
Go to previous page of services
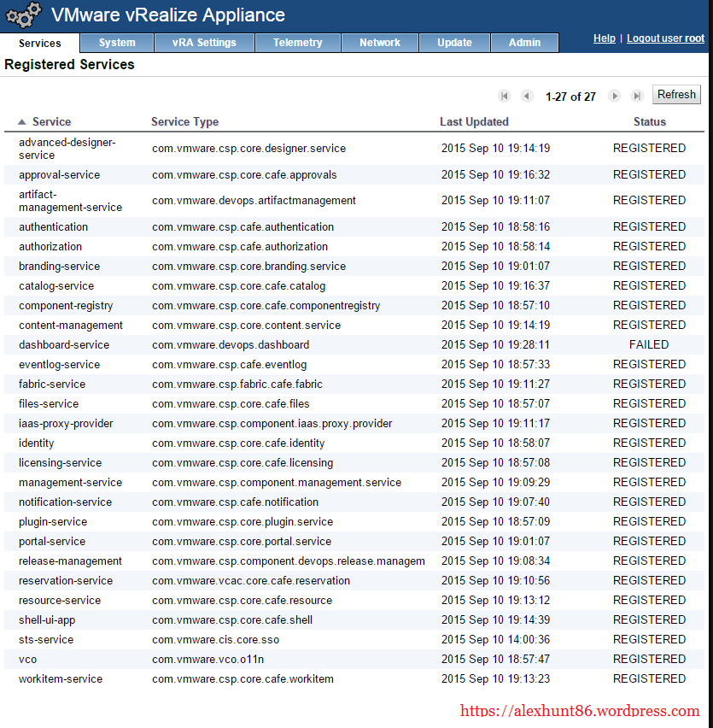(527, 96)
